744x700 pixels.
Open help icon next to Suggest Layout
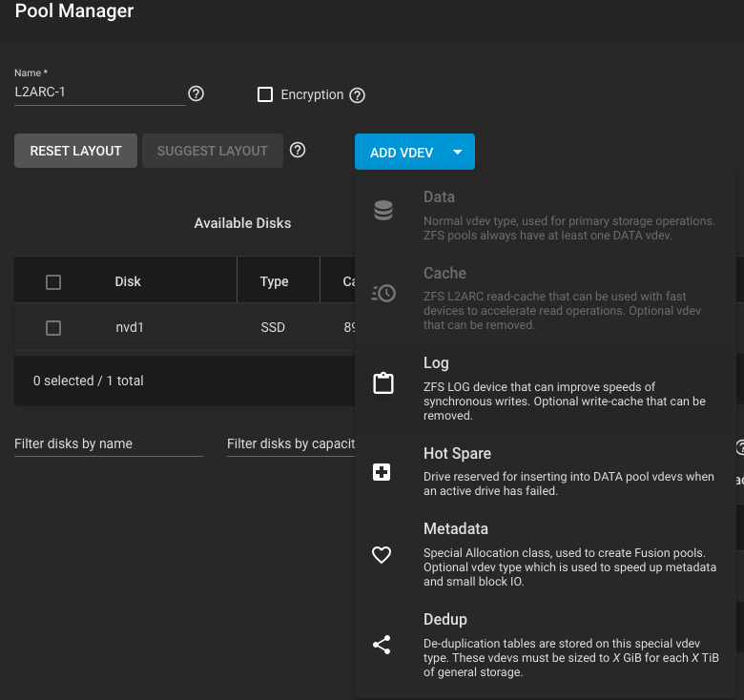pyautogui.click(x=298, y=151)
